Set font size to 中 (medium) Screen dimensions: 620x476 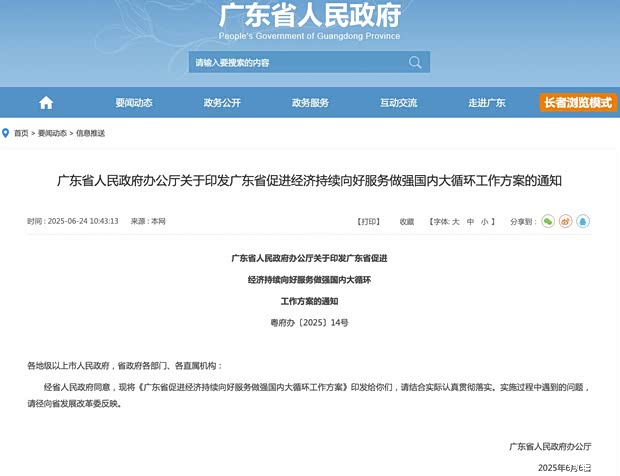(x=469, y=221)
